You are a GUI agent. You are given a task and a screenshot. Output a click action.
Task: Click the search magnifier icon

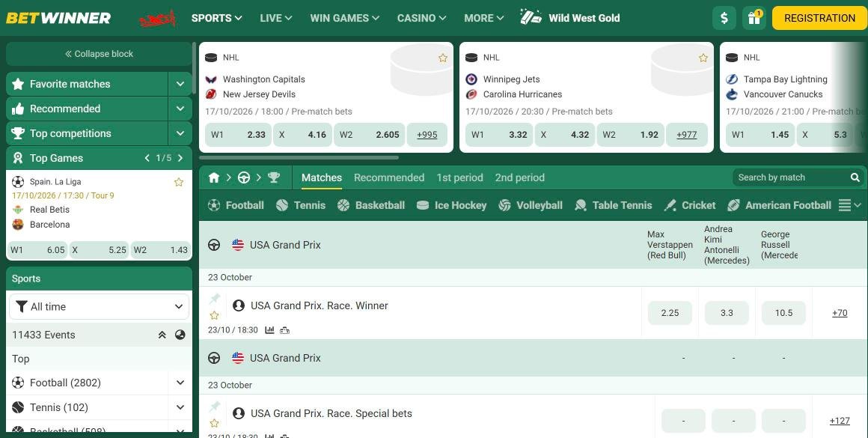[855, 177]
